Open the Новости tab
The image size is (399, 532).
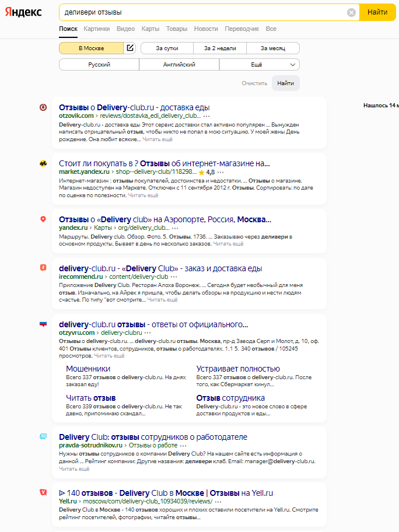(206, 29)
